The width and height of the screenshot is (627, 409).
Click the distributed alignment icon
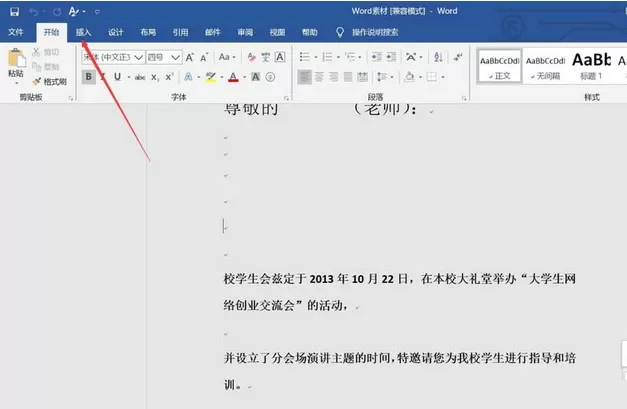tap(363, 77)
